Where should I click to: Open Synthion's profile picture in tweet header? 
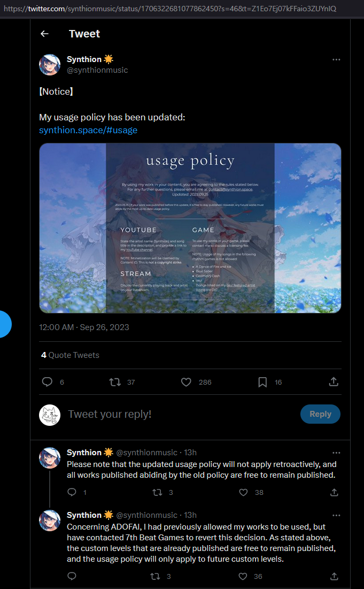[x=50, y=65]
